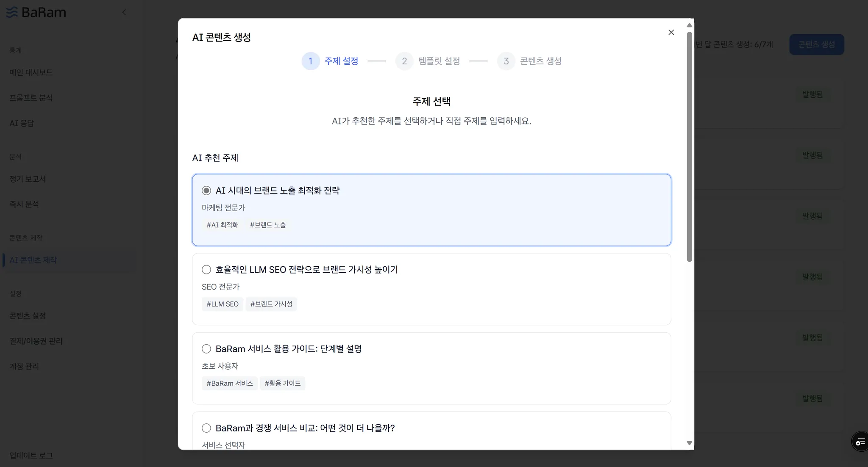868x467 pixels.
Task: Click the step 2 circle icon
Action: [x=404, y=61]
